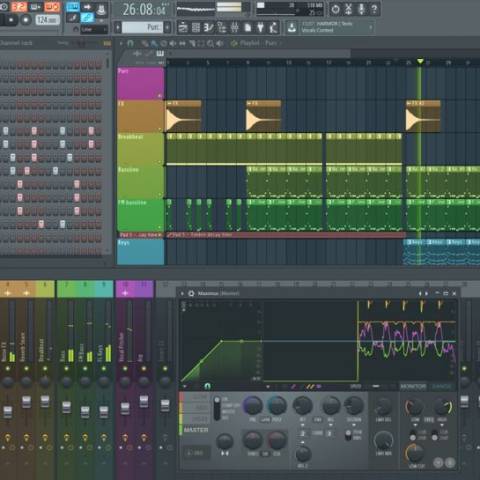Open the channel rack grid icon in toolbar
Viewport: 480px width, 480px height.
pos(196,28)
